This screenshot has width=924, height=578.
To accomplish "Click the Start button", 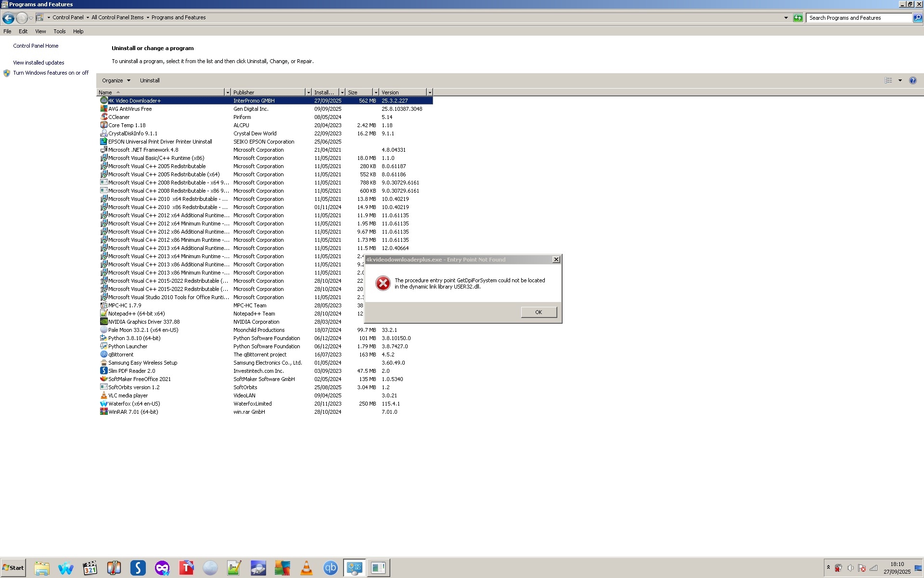I will click(x=13, y=568).
